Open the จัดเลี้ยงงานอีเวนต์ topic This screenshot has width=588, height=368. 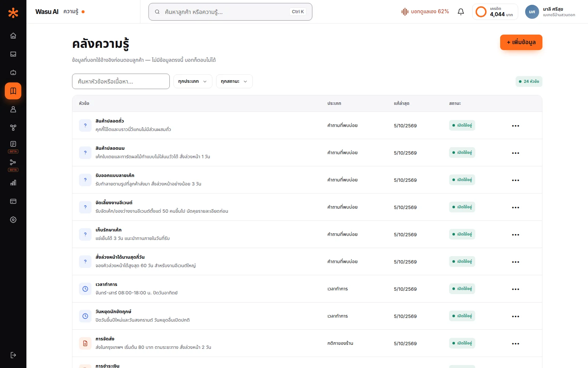pyautogui.click(x=114, y=203)
